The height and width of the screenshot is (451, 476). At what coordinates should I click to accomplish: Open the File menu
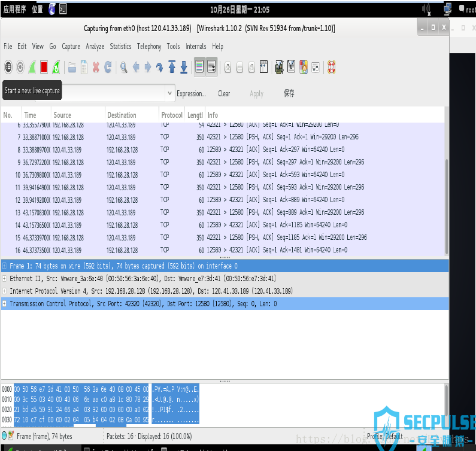point(8,47)
